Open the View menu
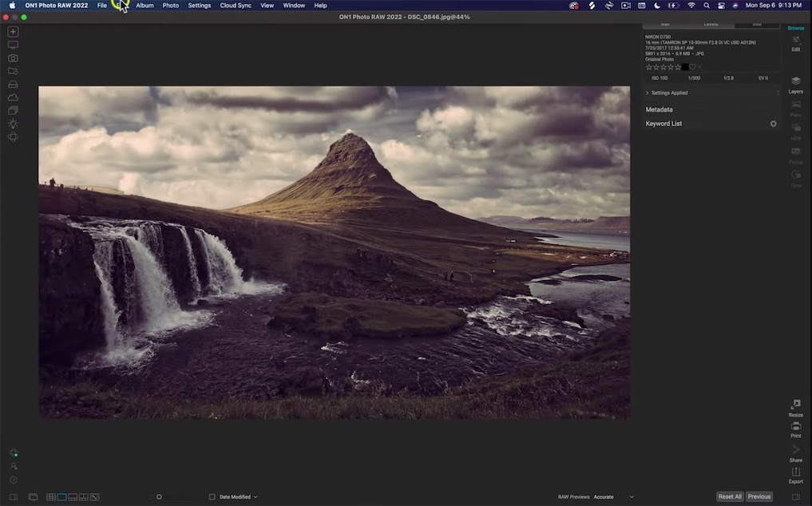 coord(267,6)
